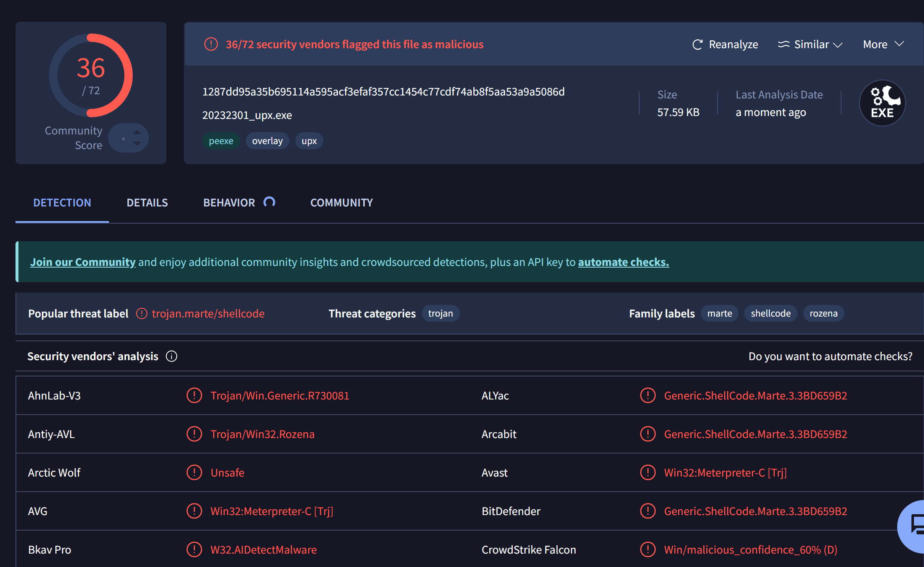Open the Behavior tab
924x567 pixels.
pos(229,203)
